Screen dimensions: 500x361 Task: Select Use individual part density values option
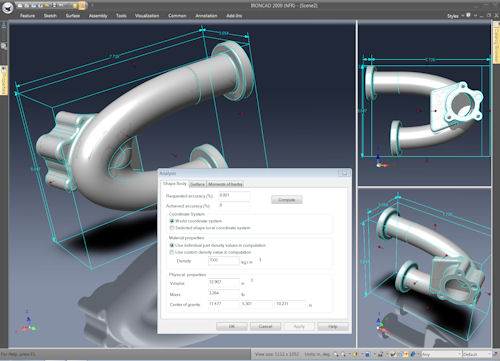click(172, 245)
